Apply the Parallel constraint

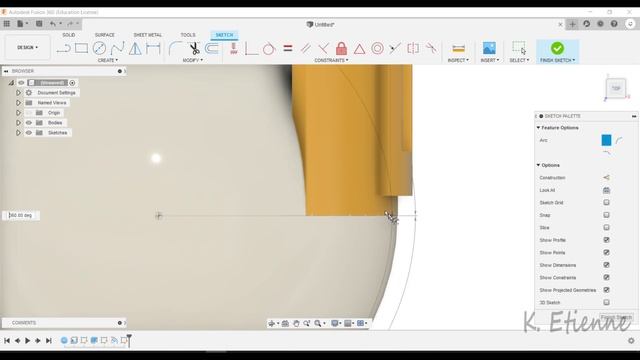306,49
